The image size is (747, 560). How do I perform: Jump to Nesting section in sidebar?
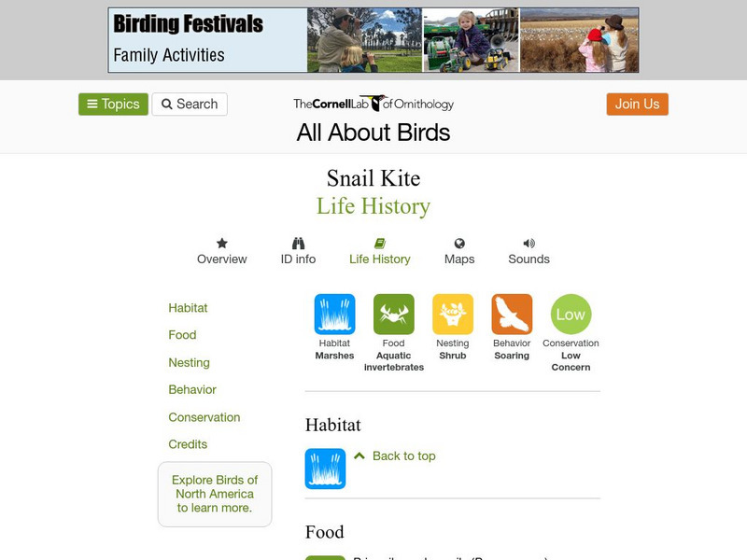click(x=189, y=362)
